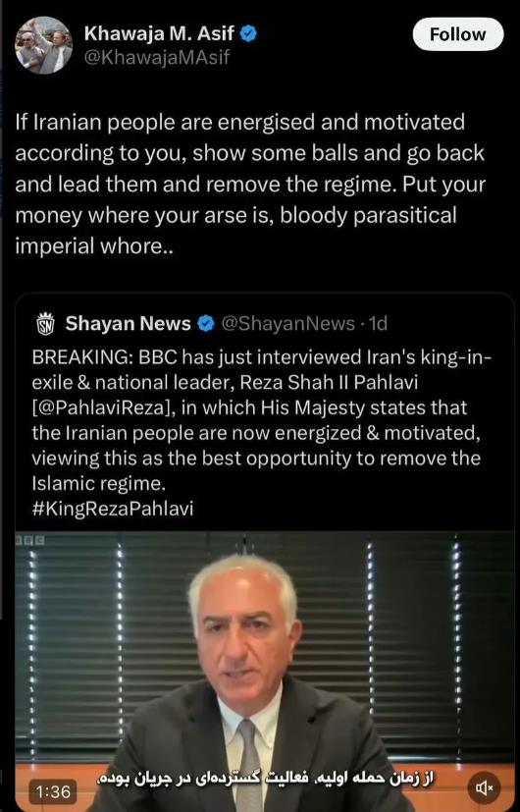The height and width of the screenshot is (812, 520).
Task: Unmute the video using the speaker icon
Action: coord(484,787)
